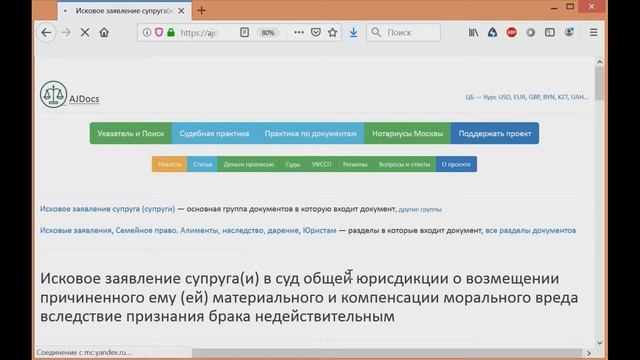Open Регионы in the submenu
Viewport: 640px width, 360px height.
pyautogui.click(x=355, y=164)
